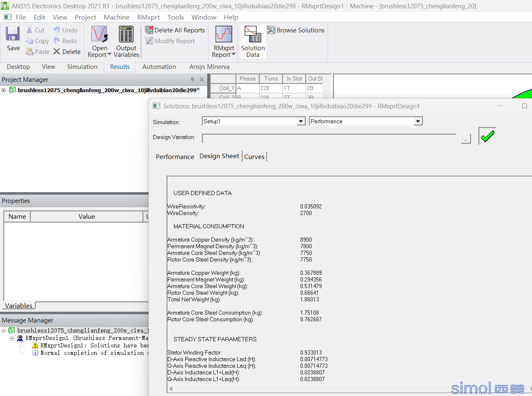The image size is (532, 396).
Task: Open the Tools menu
Action: [176, 17]
